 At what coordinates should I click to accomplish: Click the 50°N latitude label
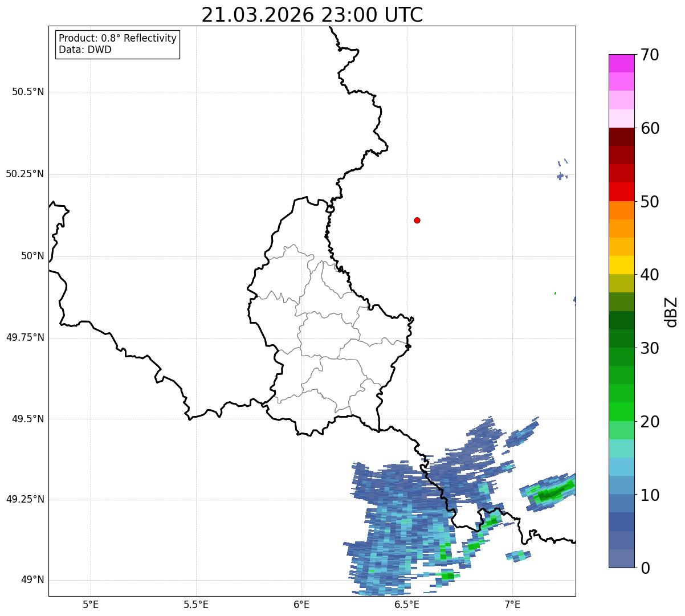tap(32, 256)
